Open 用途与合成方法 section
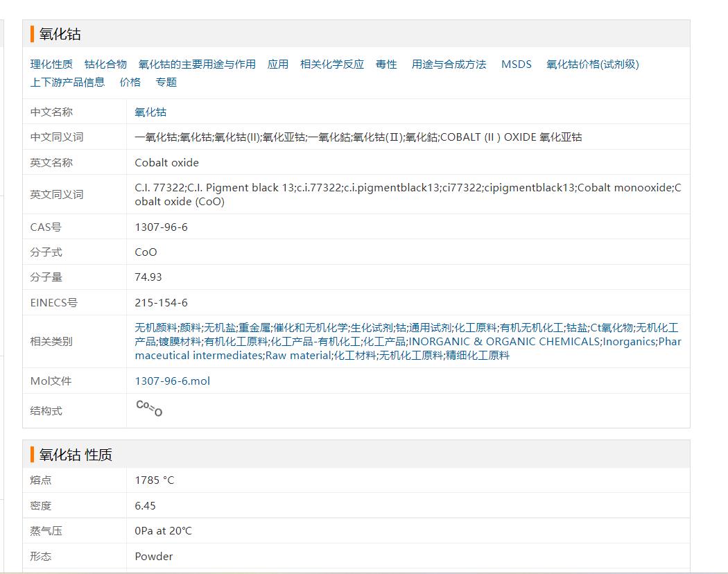 click(x=449, y=64)
